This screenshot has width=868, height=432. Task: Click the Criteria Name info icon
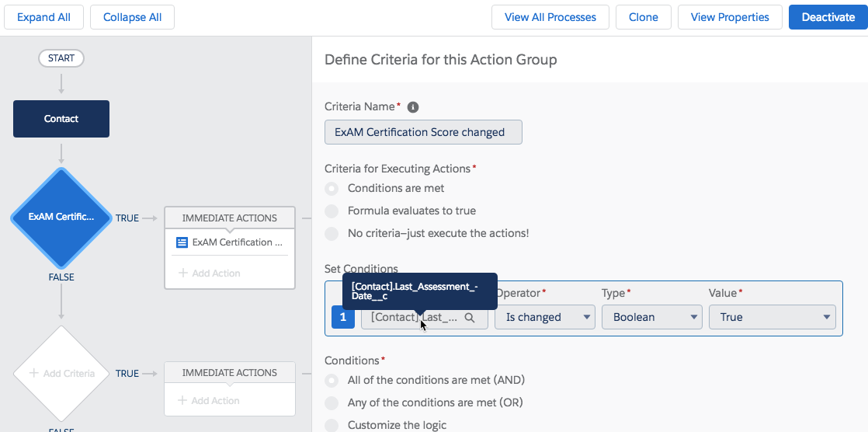point(413,107)
